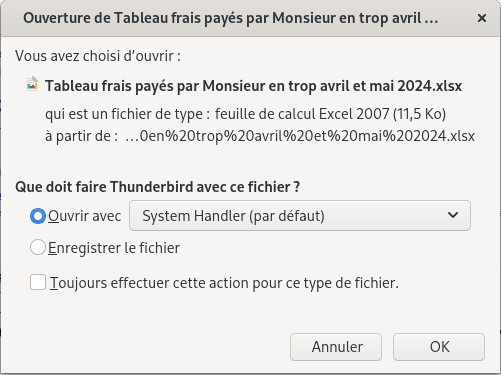Open the System Handler (par défaut) dropdown
Screen dimensions: 501x375
coord(300,216)
